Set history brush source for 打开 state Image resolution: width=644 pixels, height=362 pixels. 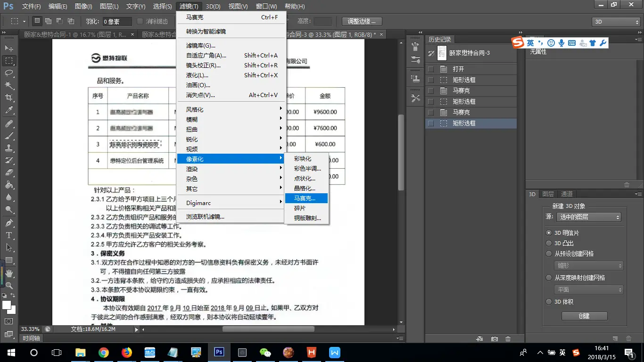click(x=430, y=69)
